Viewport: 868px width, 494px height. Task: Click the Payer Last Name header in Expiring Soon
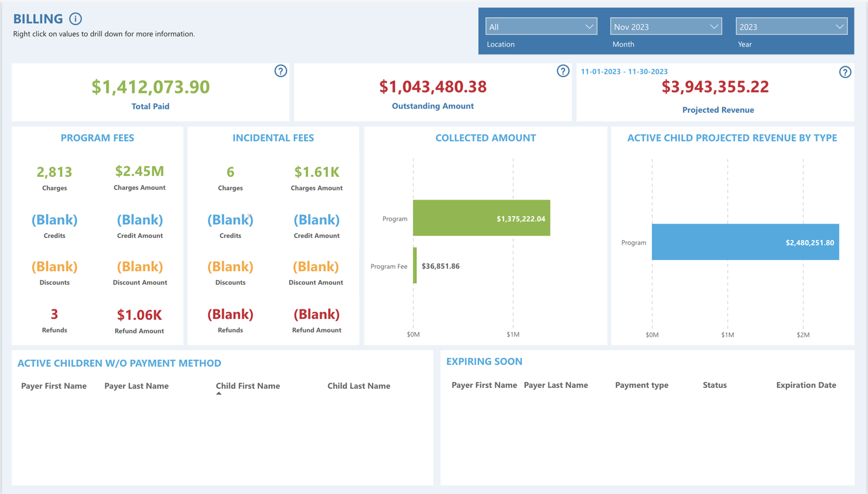556,385
